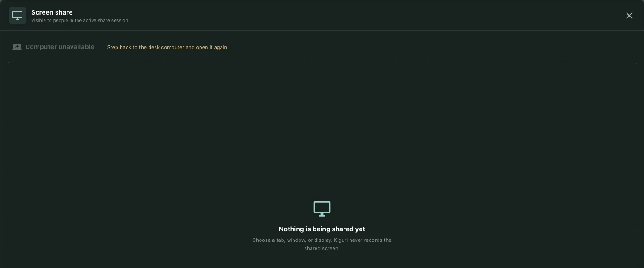Click the share-screen icon beside Computer unavailable
The width and height of the screenshot is (644, 268).
click(x=17, y=47)
